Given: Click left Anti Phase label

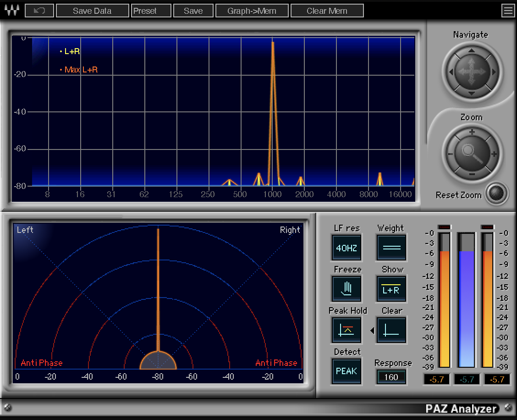Looking at the screenshot, I should [x=42, y=363].
